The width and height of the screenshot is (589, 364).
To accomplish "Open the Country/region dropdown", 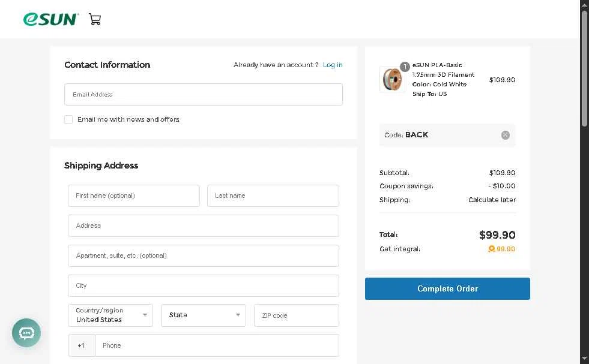I will pyautogui.click(x=110, y=315).
